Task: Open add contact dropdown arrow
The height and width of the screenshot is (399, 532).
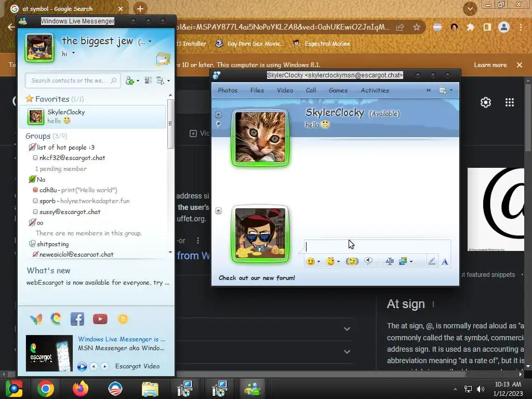Action: 137,81
